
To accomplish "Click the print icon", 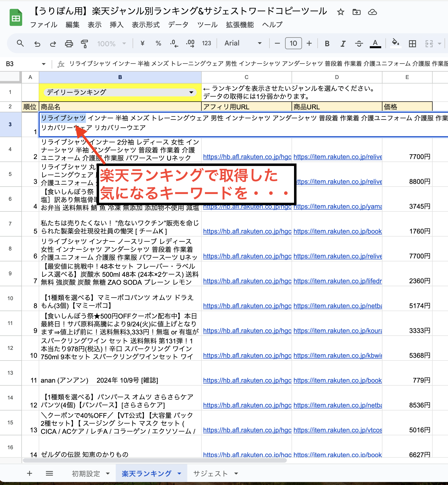I will [69, 44].
